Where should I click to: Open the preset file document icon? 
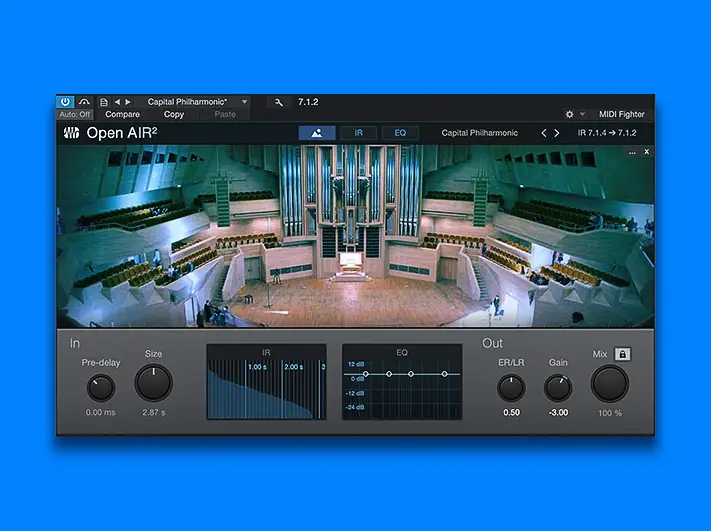(103, 102)
